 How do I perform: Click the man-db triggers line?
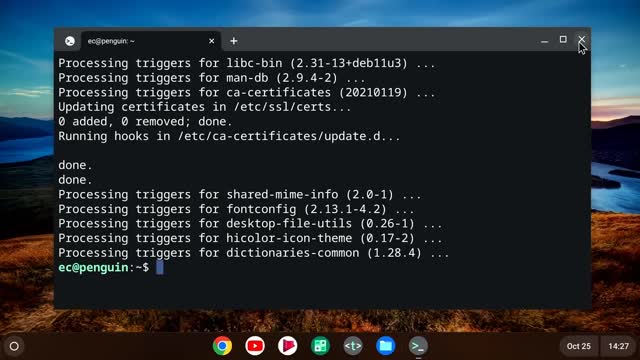tap(211, 78)
